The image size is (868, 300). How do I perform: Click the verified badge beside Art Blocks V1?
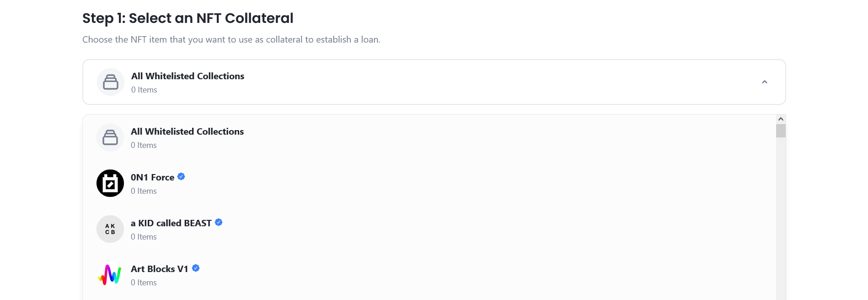(x=196, y=268)
